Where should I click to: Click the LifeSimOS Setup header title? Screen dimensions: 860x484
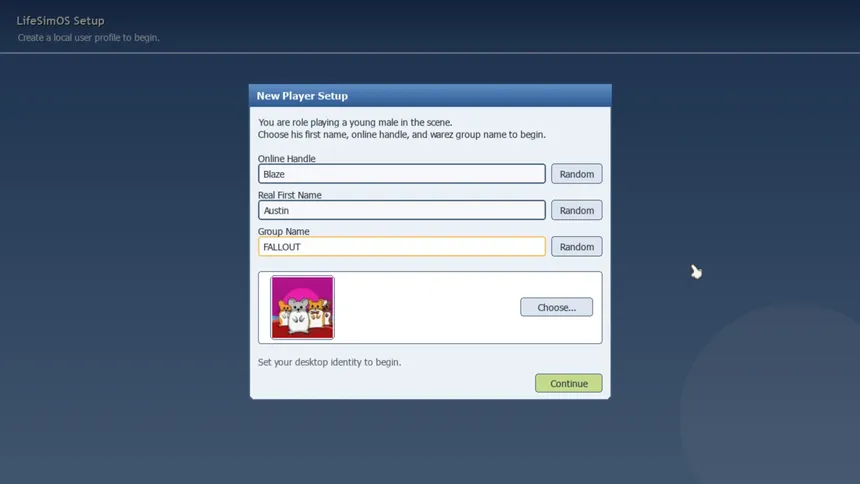pos(60,20)
